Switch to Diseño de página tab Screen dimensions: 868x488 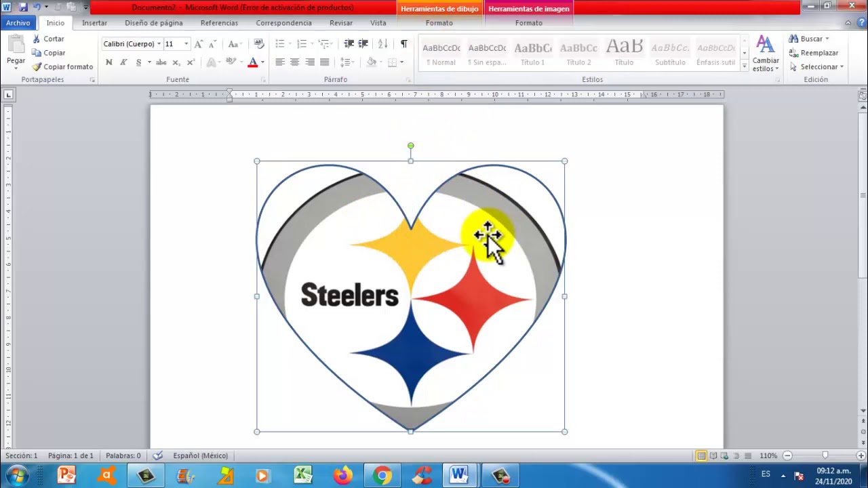point(153,23)
